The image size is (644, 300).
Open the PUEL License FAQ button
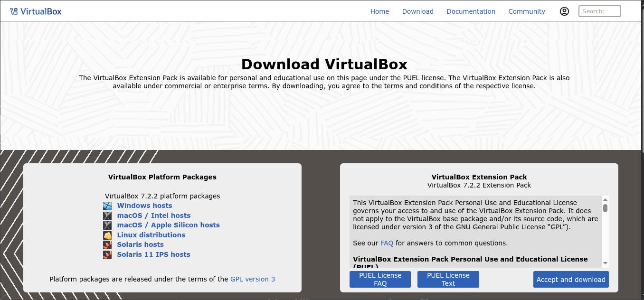coord(380,280)
